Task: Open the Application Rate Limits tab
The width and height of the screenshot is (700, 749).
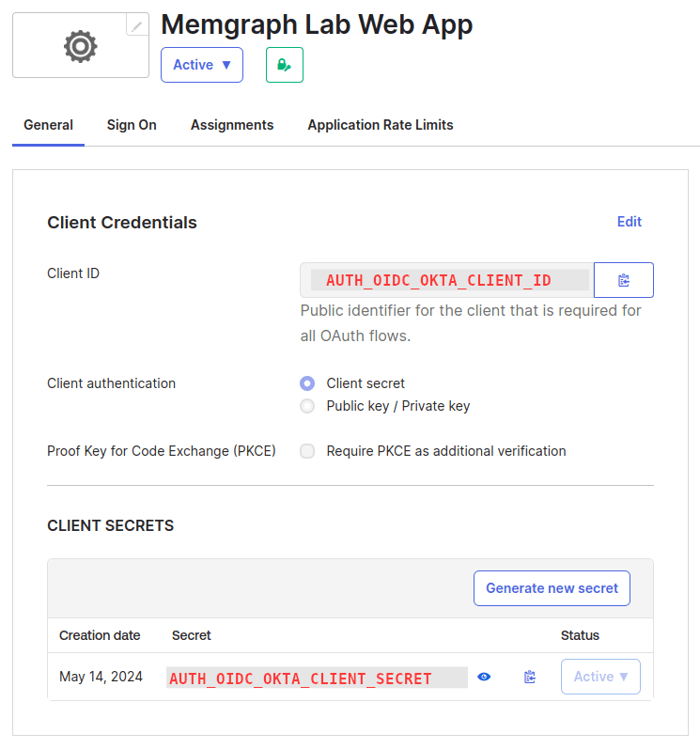Action: click(x=381, y=125)
